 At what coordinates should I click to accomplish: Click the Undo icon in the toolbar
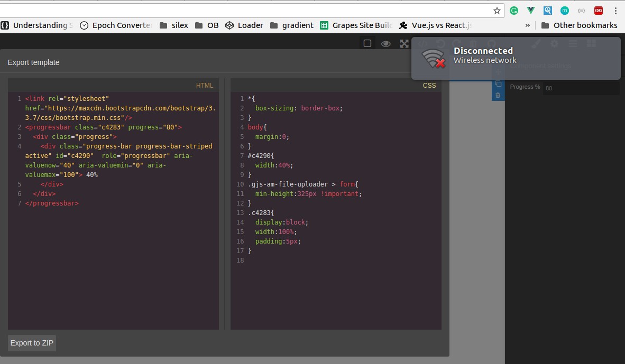point(440,43)
